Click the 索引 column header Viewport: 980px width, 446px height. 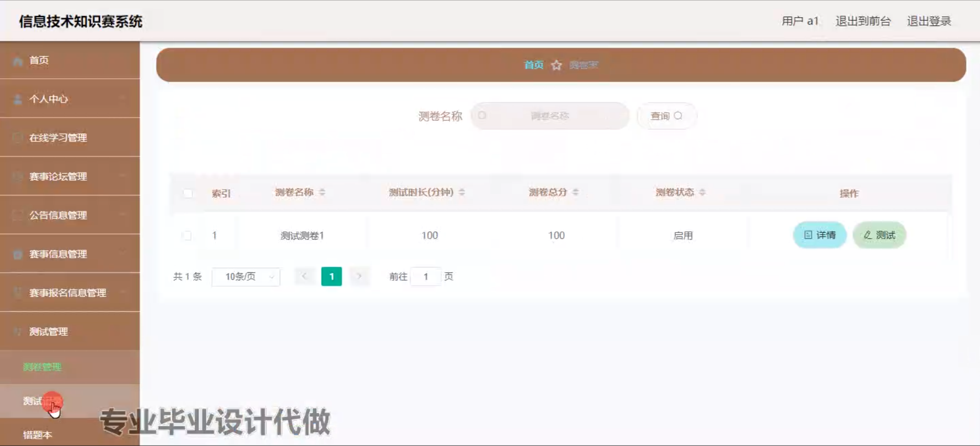(221, 194)
